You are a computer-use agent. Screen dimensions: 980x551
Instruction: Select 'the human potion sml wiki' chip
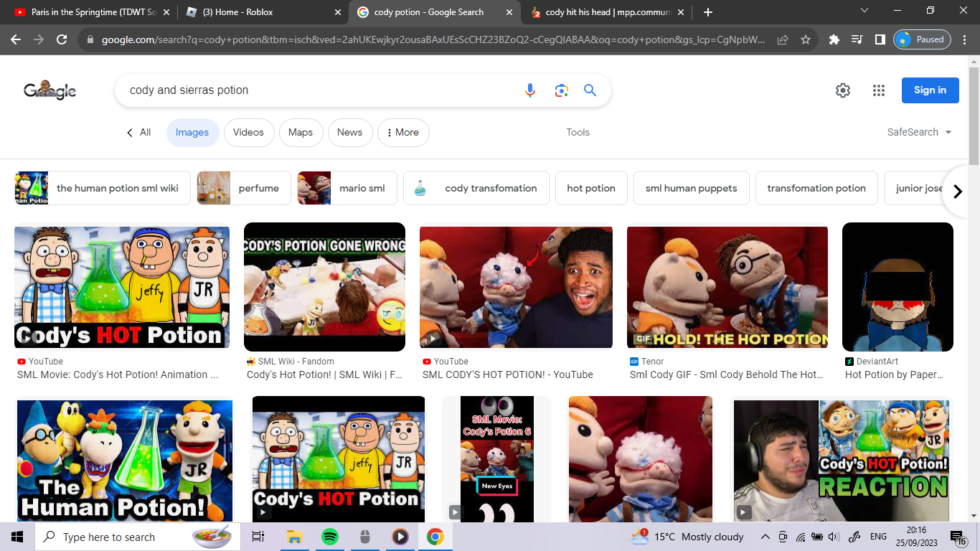pos(103,188)
